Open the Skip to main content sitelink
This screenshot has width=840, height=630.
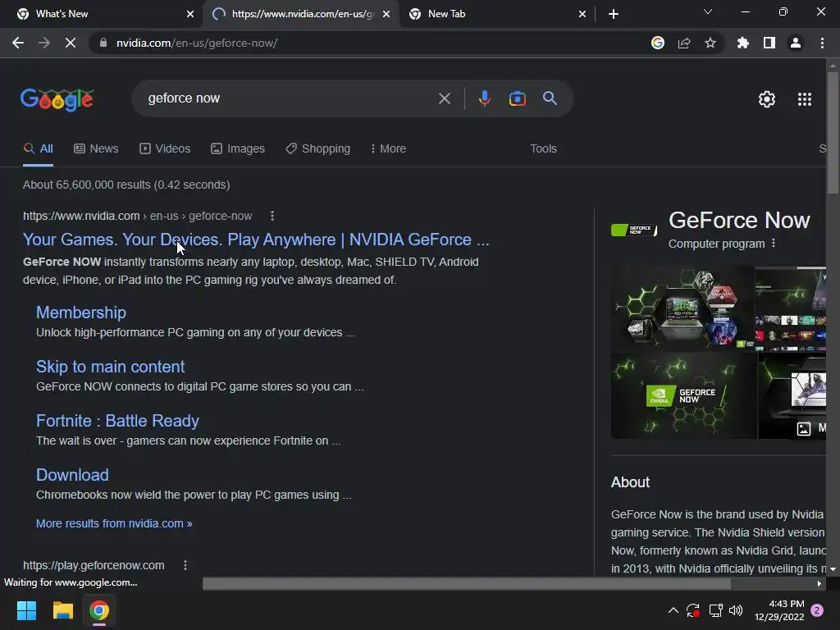tap(111, 367)
